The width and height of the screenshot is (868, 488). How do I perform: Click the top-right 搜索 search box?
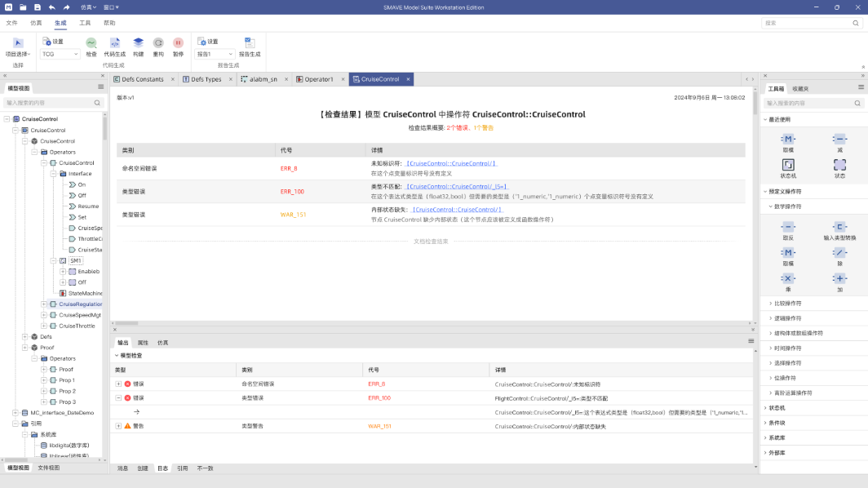(811, 23)
